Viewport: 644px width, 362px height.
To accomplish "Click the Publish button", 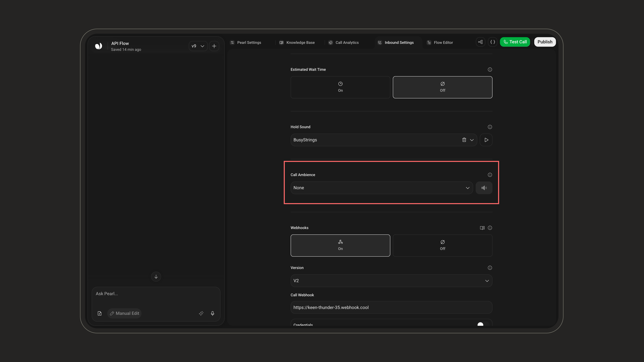I will pos(545,42).
